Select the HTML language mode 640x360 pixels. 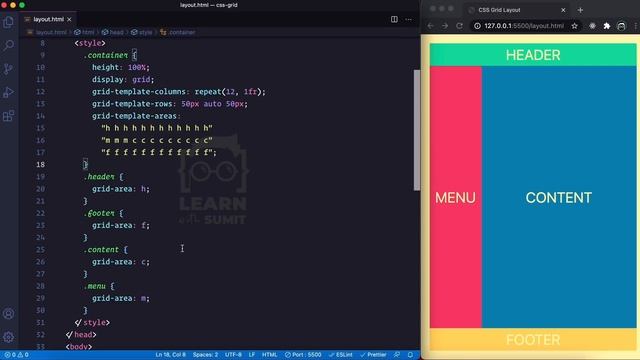(x=269, y=355)
